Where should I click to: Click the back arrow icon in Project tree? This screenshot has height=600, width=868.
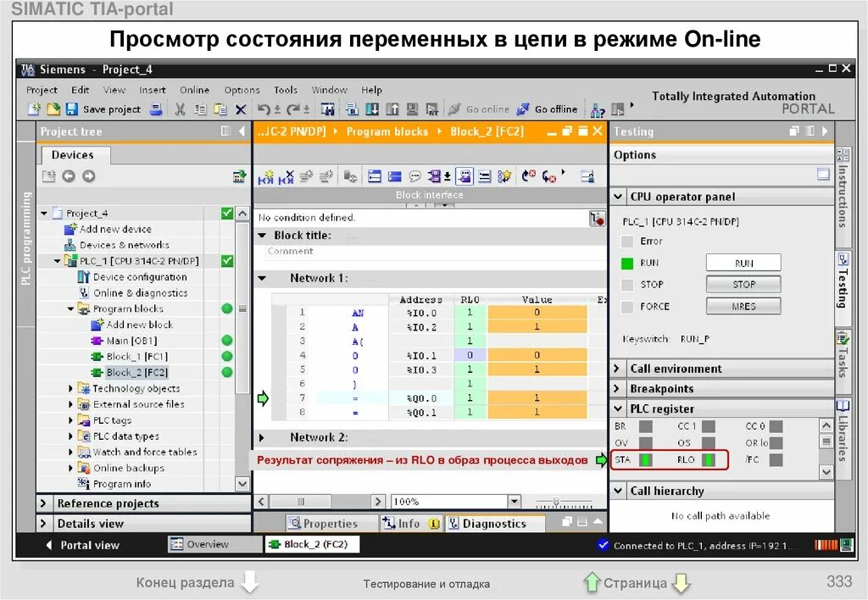[69, 176]
